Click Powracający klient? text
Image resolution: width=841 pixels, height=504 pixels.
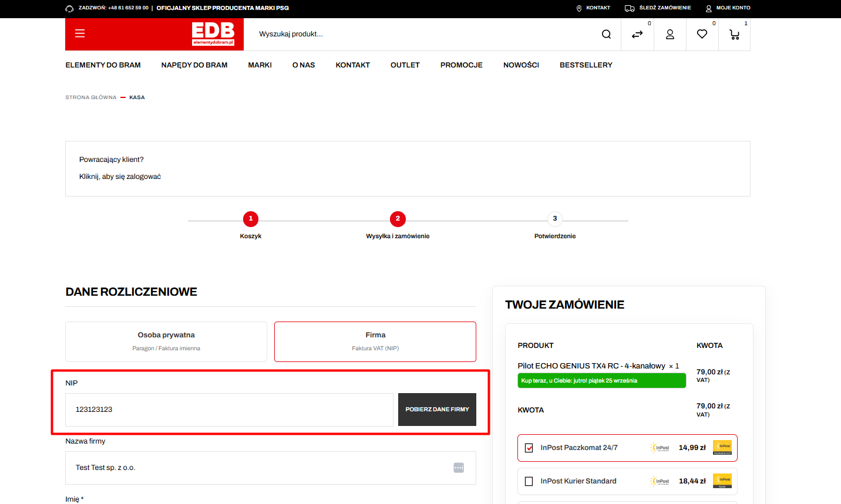coord(112,160)
